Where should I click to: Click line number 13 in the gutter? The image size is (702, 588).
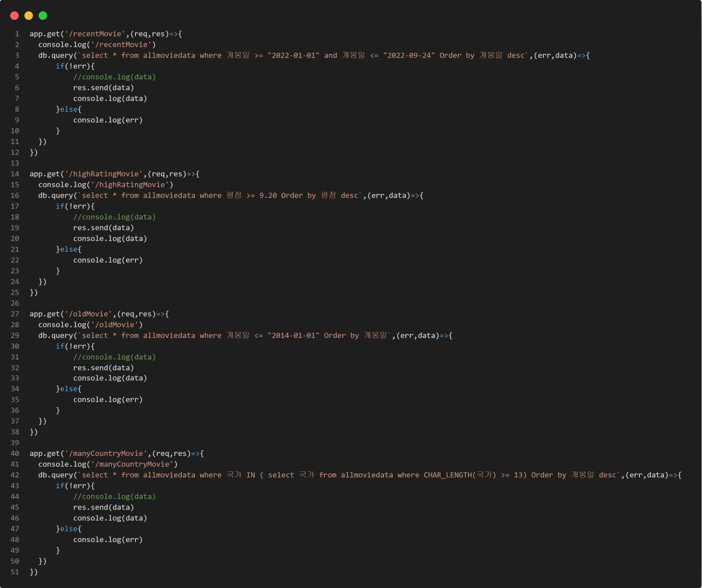15,163
